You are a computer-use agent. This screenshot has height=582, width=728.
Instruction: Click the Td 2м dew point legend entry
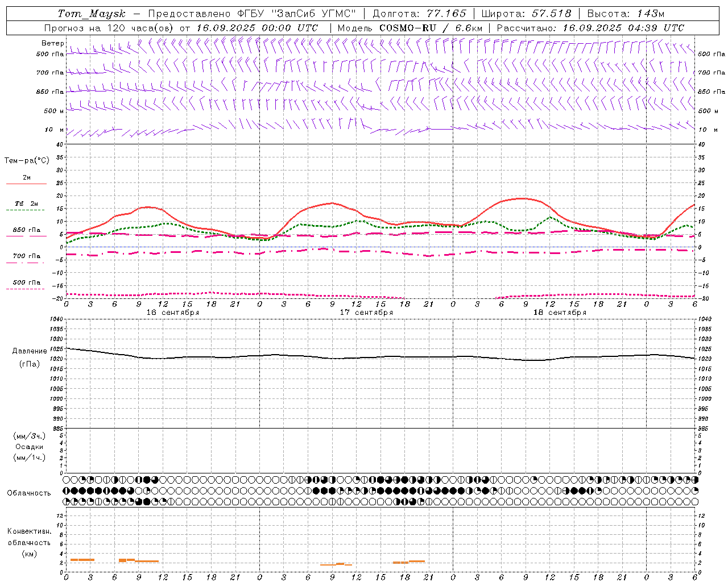[27, 203]
